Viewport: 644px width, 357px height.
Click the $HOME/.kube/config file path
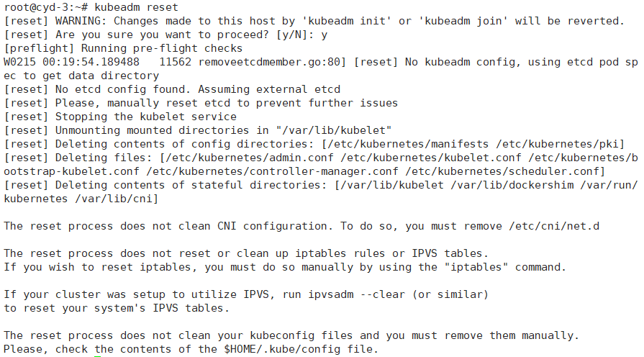(x=282, y=349)
